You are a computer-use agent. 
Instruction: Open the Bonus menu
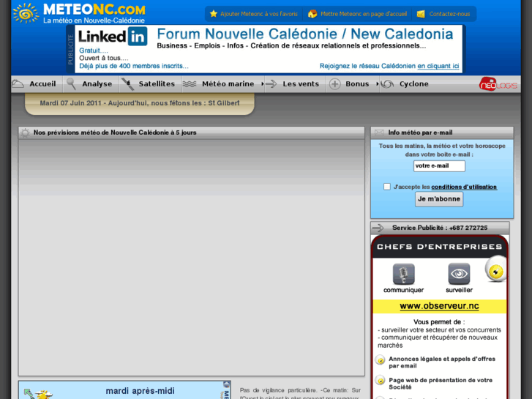[357, 84]
